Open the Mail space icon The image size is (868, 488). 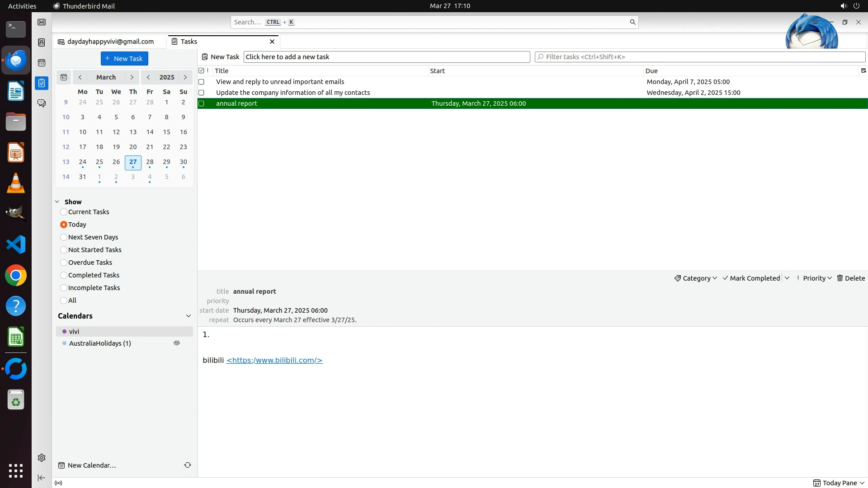42,22
